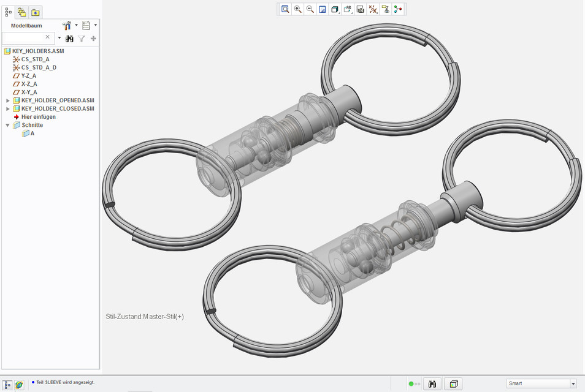Open the dropdown arrow next to tree settings
Image resolution: width=585 pixels, height=392 pixels.
[x=77, y=25]
